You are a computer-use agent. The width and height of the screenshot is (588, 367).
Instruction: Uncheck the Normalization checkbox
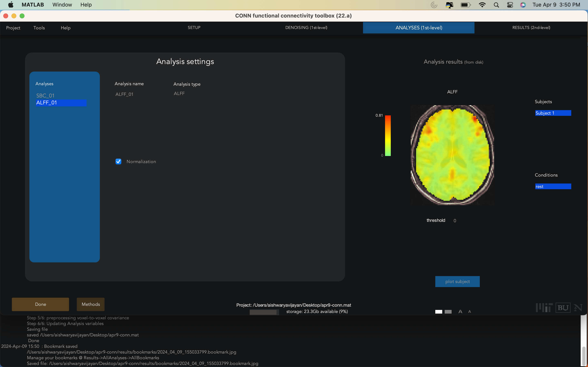(118, 161)
